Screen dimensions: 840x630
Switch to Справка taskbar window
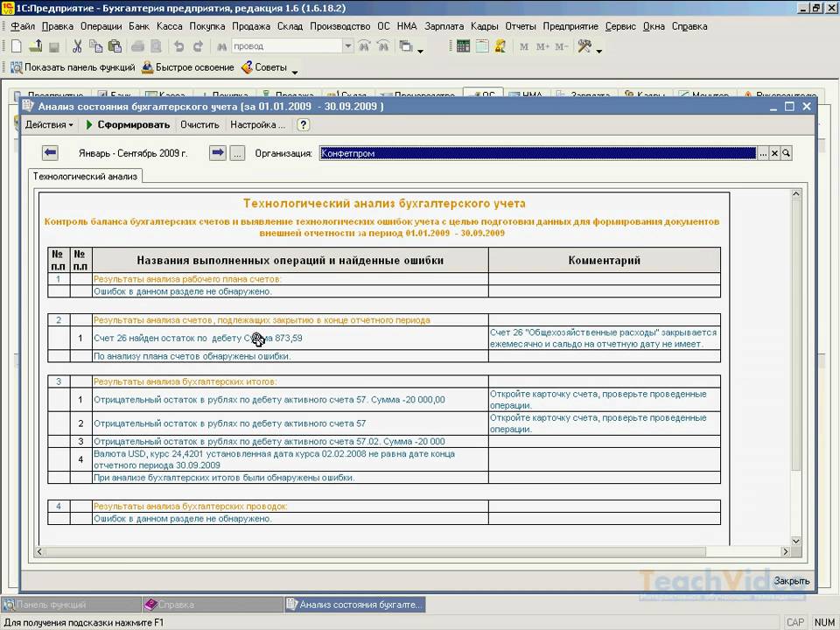click(213, 605)
